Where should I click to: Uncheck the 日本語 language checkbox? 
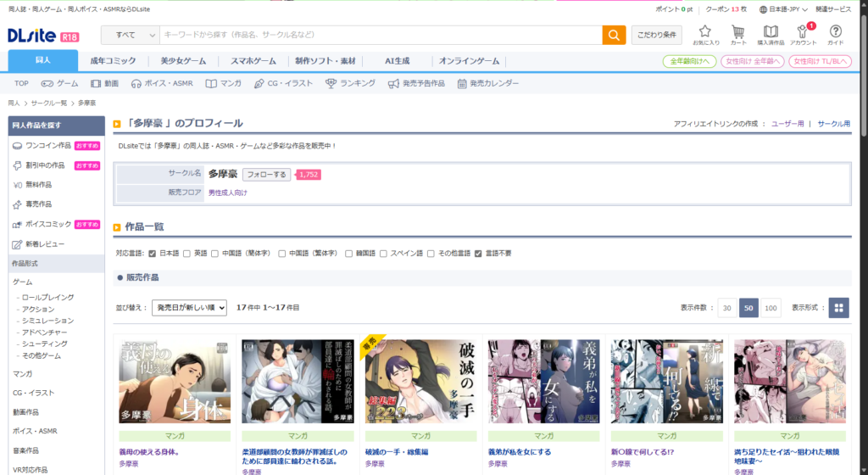click(153, 254)
